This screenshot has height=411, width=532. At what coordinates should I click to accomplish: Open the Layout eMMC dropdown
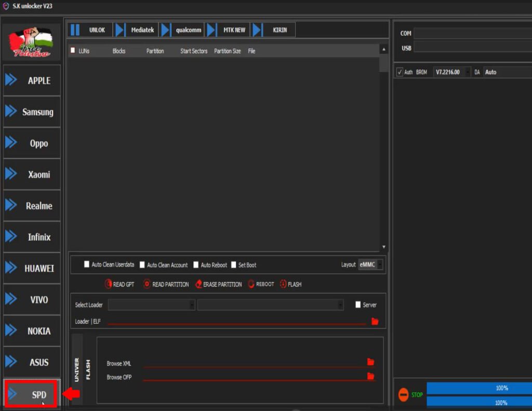click(x=370, y=264)
